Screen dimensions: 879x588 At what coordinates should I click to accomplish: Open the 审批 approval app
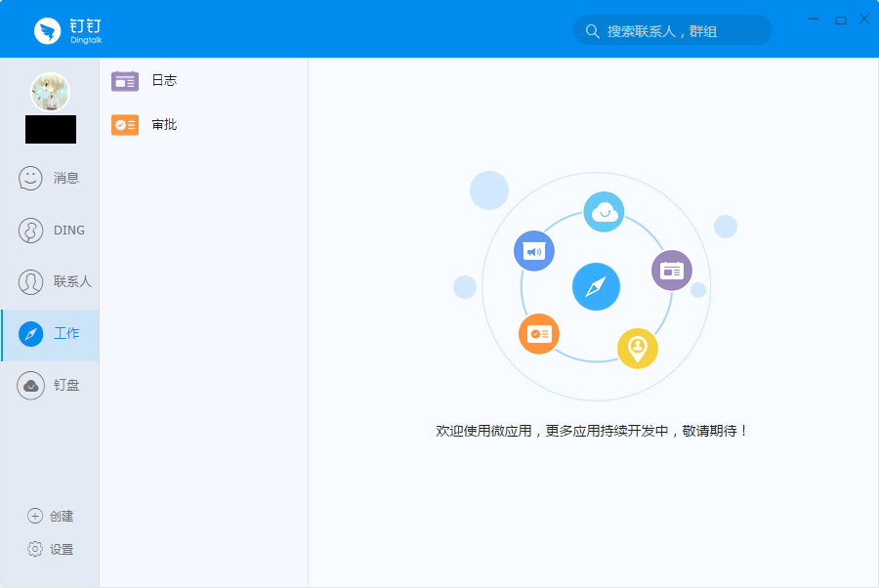203,125
